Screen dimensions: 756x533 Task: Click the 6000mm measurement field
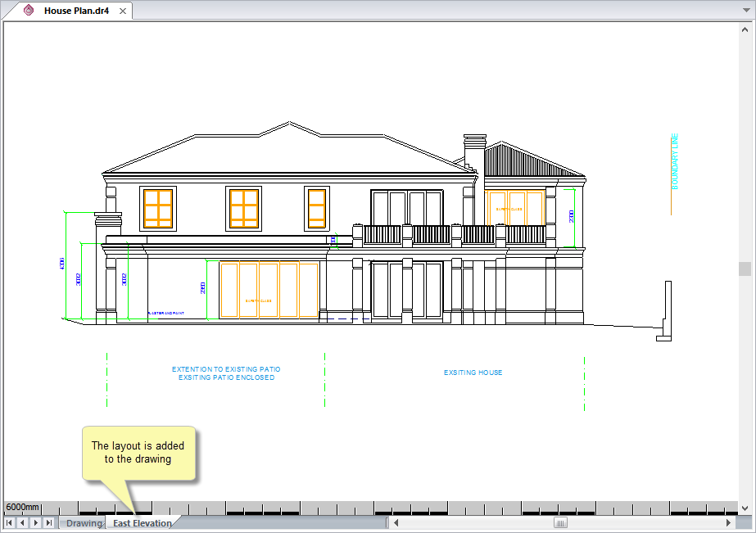pos(23,507)
